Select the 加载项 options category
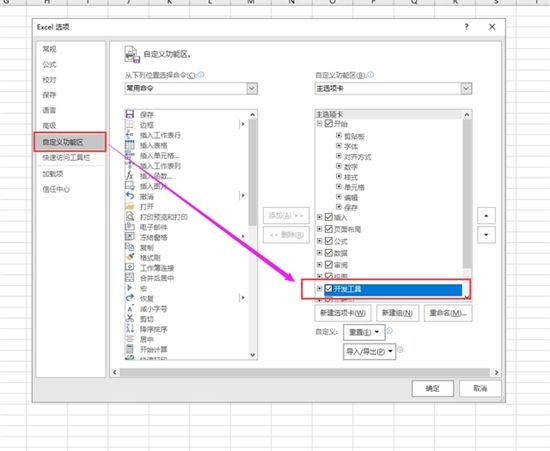This screenshot has height=451, width=550. point(53,174)
